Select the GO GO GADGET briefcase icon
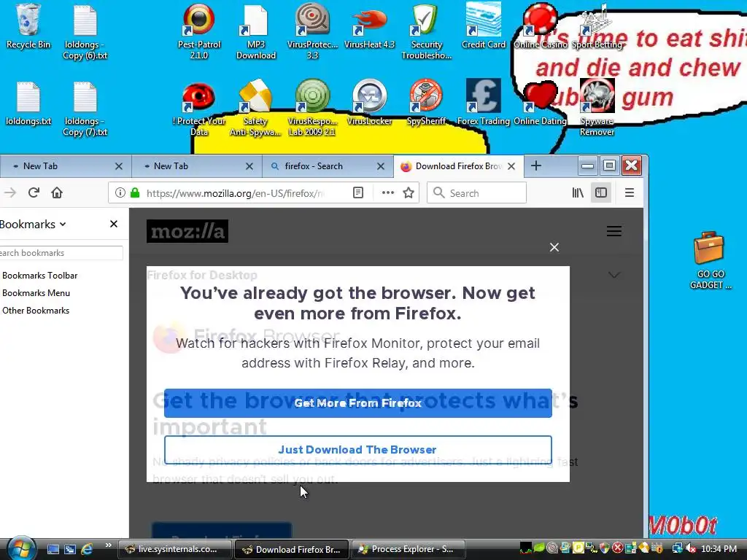The image size is (747, 560). tap(710, 260)
